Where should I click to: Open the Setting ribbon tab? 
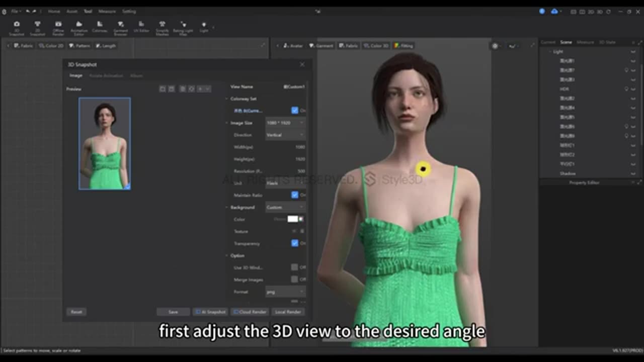(129, 11)
